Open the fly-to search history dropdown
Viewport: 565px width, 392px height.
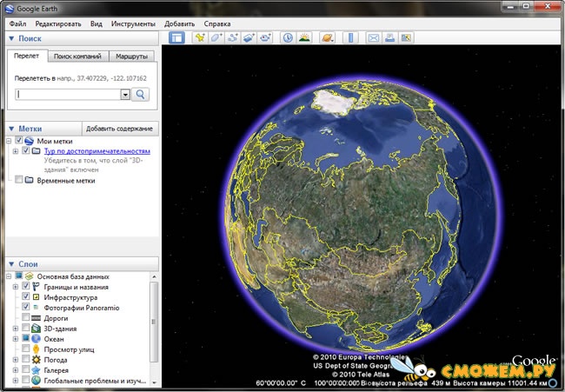(x=125, y=95)
